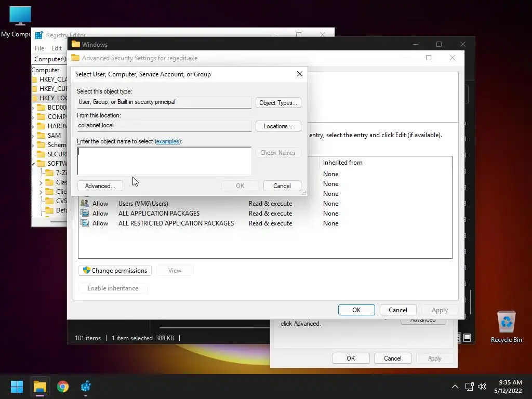
Task: Click the shield icon on Change permissions
Action: click(87, 270)
